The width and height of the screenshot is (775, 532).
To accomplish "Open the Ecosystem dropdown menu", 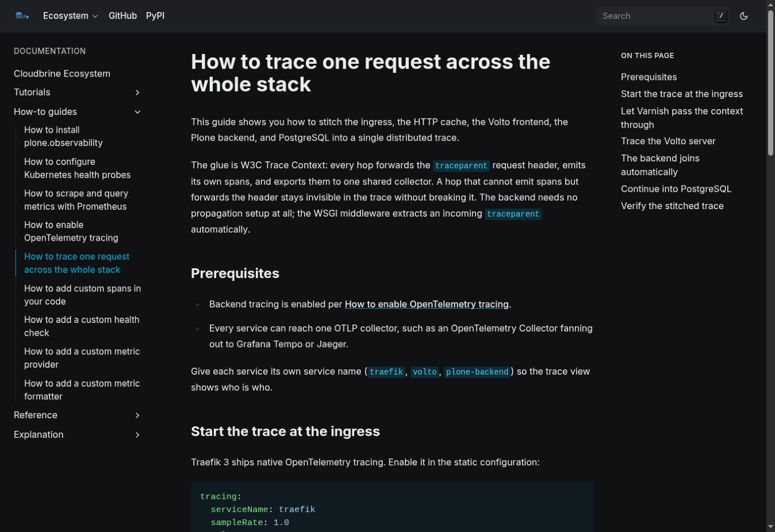I will (x=71, y=16).
